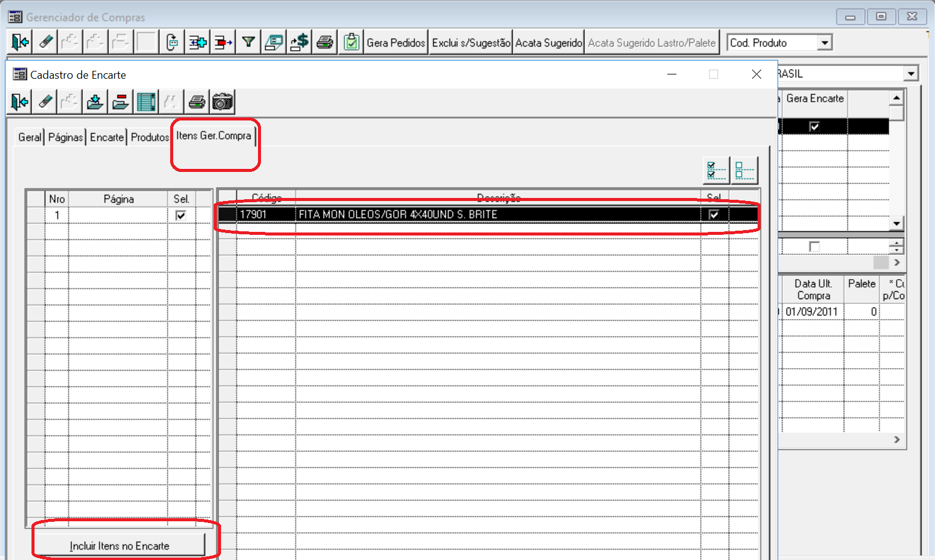935x560 pixels.
Task: Click the exit door icon in Gerenciador de Compras toolbar
Action: coord(20,42)
